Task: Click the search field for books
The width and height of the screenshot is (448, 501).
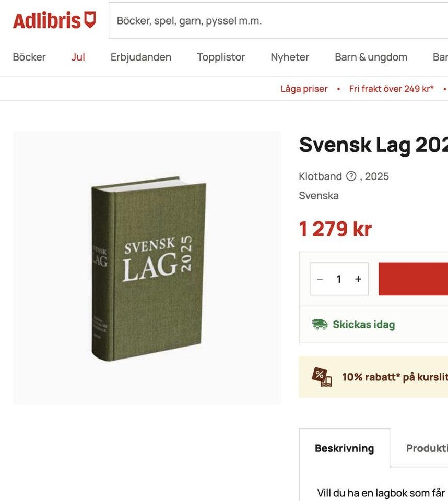Action: (x=277, y=21)
